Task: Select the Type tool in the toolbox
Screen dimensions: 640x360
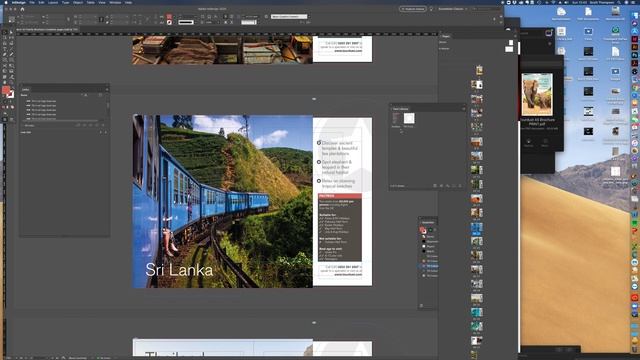Action: (5, 49)
